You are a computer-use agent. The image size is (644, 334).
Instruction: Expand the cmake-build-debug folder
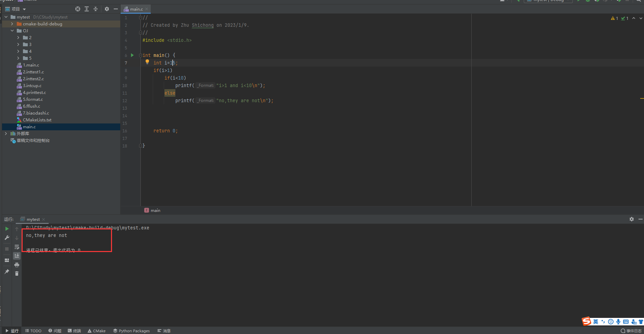point(12,24)
